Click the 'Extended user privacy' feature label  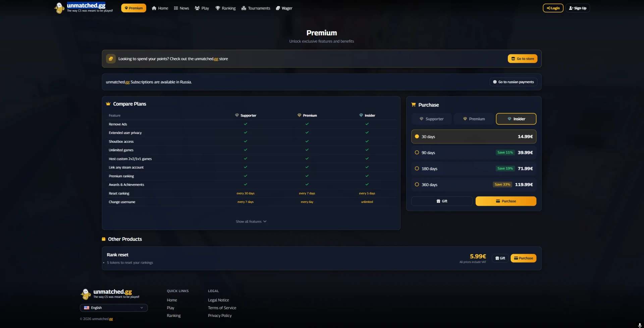[x=125, y=133]
